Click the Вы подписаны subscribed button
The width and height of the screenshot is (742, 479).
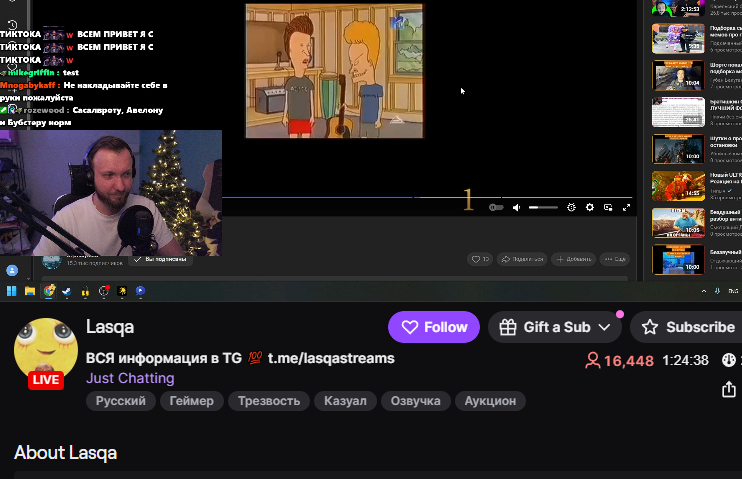pos(161,259)
